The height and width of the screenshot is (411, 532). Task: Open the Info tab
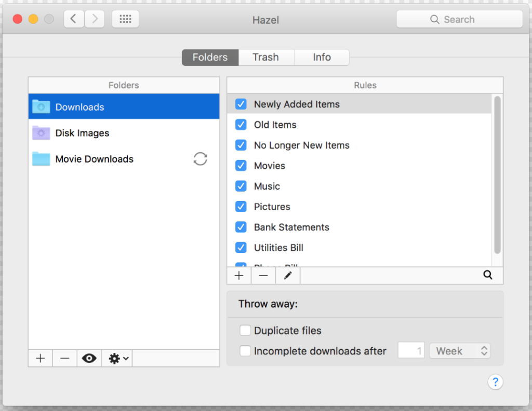click(x=322, y=57)
